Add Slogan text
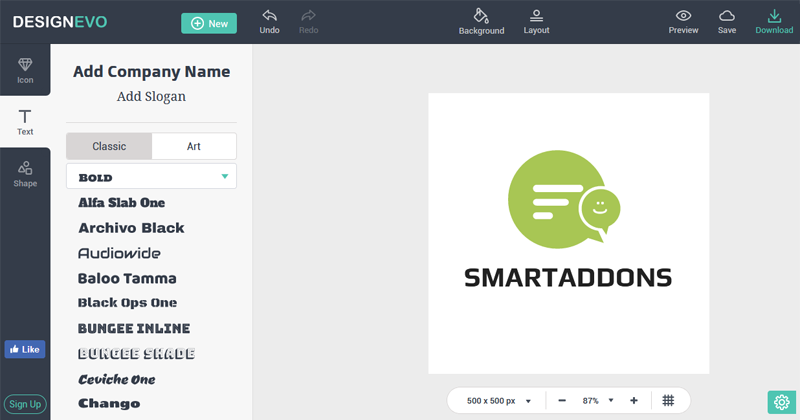The width and height of the screenshot is (800, 420). tap(151, 96)
